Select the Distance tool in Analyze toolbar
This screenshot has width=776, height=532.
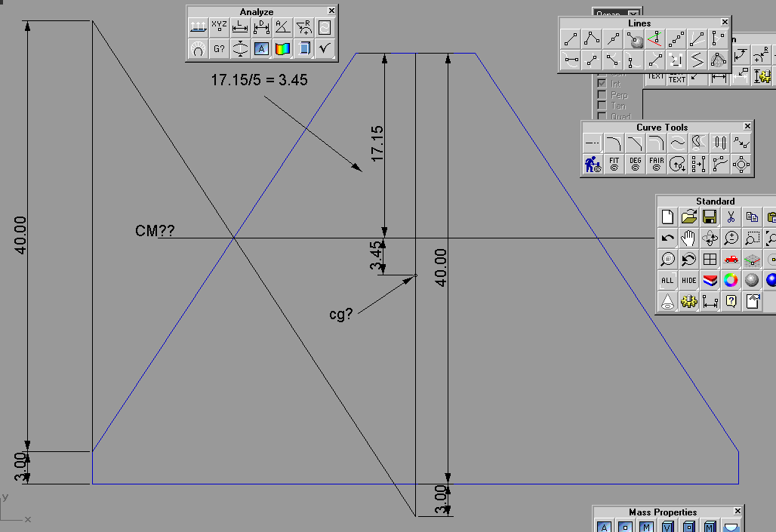tap(261, 28)
